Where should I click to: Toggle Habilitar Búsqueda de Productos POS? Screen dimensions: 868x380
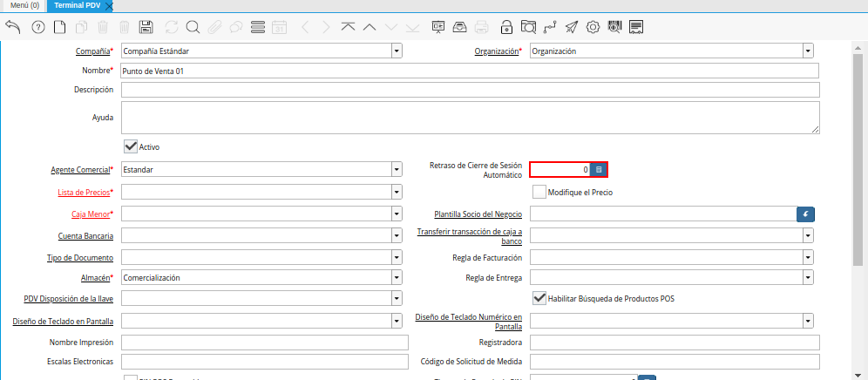tap(539, 298)
